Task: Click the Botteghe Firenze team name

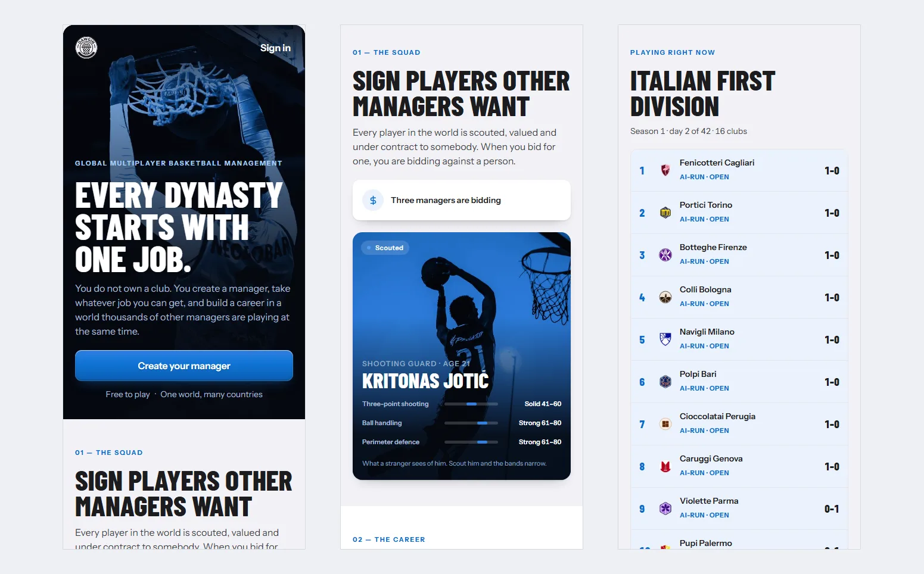Action: coord(713,247)
